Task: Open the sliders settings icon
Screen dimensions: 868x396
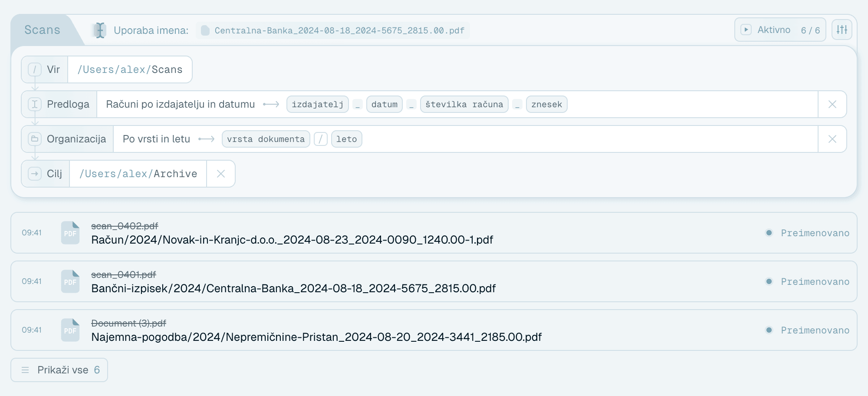Action: click(x=842, y=30)
